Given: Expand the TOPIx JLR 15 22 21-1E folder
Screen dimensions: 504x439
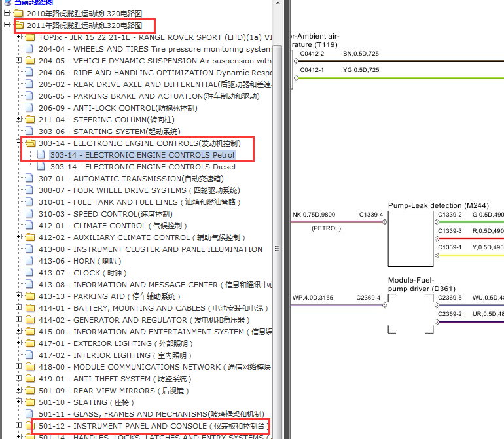Looking at the screenshot, I should [18, 37].
